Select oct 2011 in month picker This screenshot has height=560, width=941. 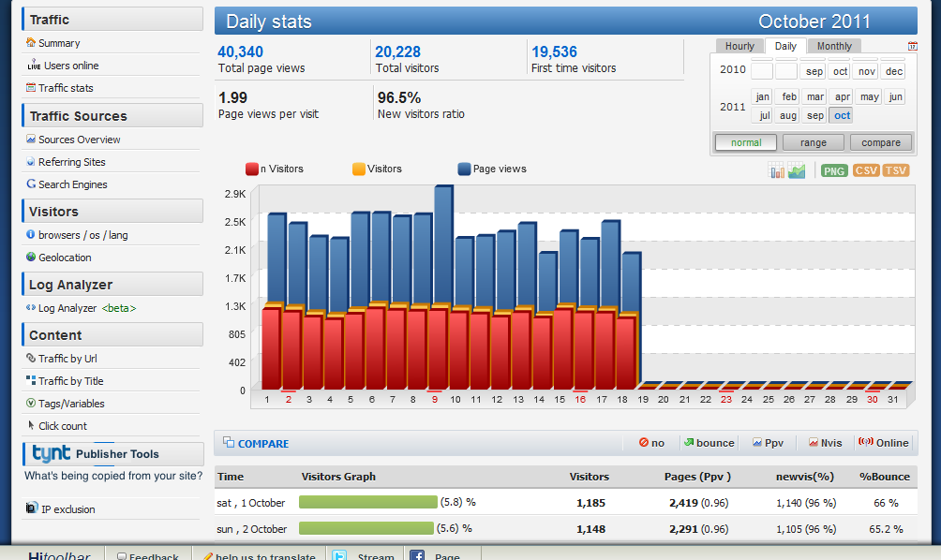842,115
